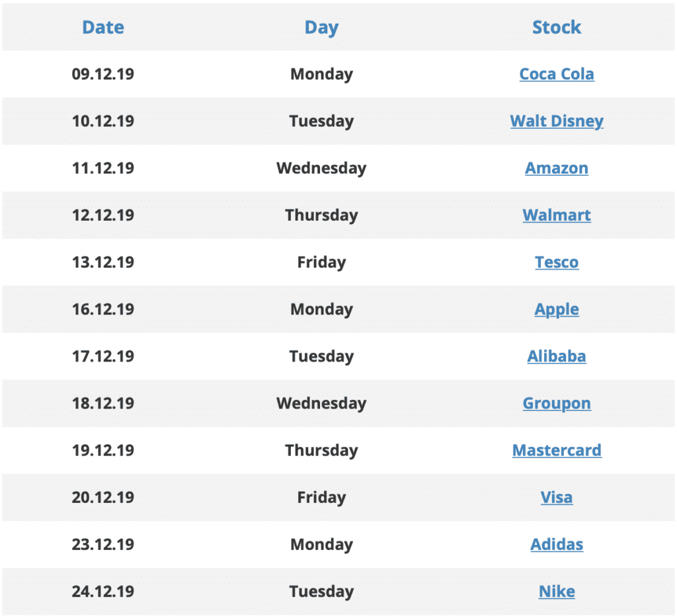This screenshot has width=677, height=616.
Task: Click the Adidas stock link
Action: [x=557, y=545]
